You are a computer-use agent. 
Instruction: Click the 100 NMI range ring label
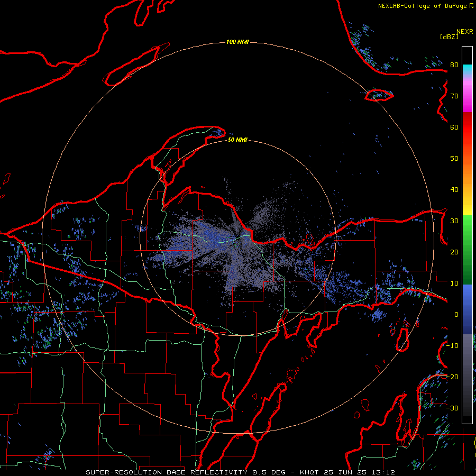coord(237,42)
